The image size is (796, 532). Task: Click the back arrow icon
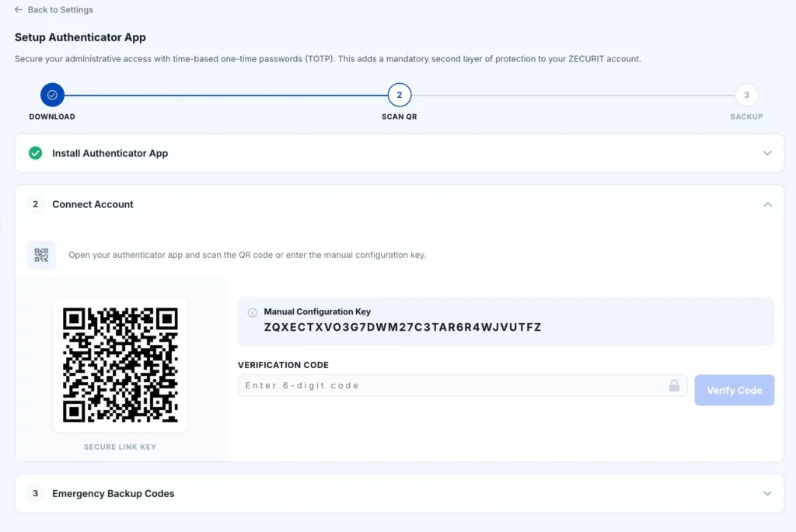[x=19, y=9]
